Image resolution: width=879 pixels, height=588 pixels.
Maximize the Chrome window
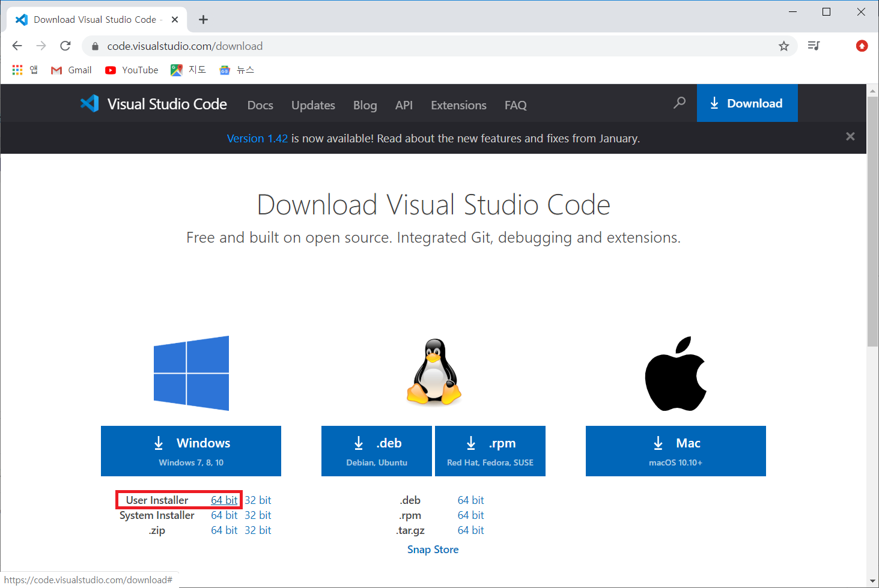[826, 12]
